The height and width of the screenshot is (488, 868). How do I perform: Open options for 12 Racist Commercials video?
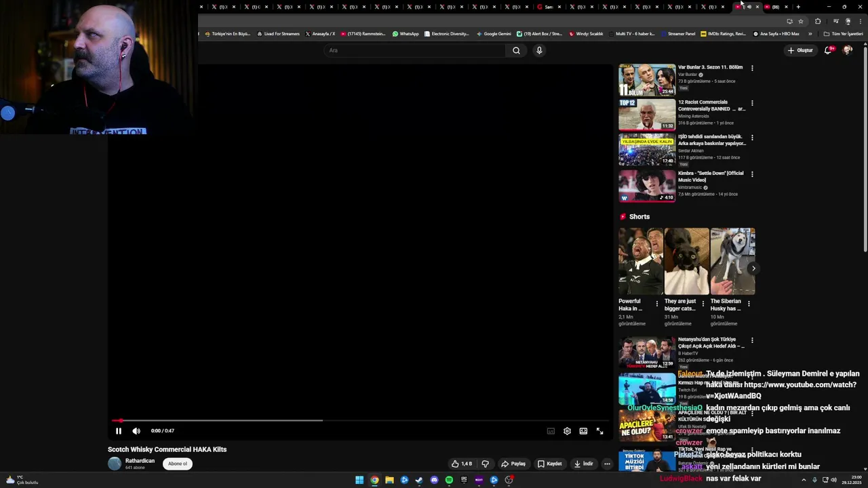point(752,103)
